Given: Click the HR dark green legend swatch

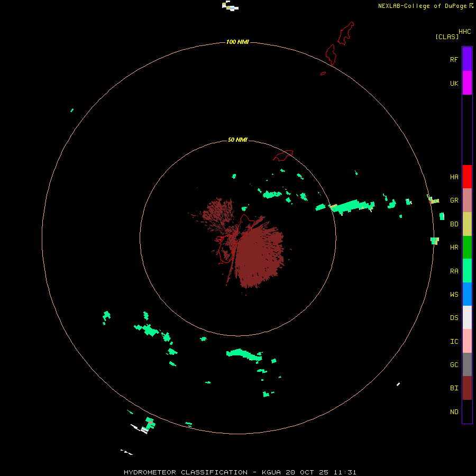Looking at the screenshot, I should (x=467, y=248).
